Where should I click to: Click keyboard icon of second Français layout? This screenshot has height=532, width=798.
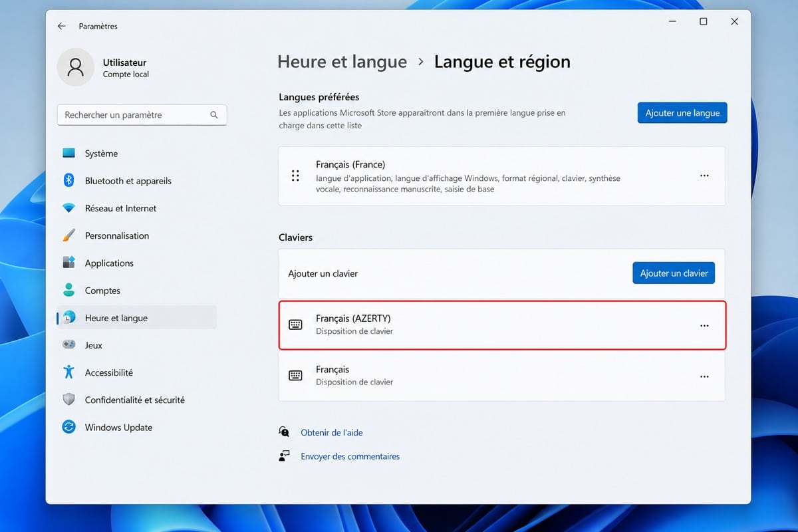[295, 376]
